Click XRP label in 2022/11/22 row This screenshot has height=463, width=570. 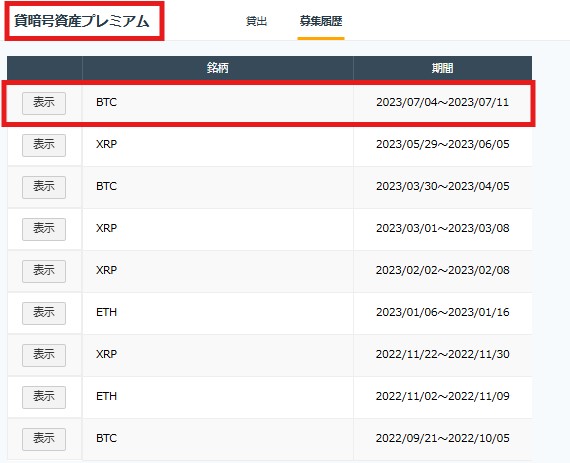pyautogui.click(x=107, y=354)
